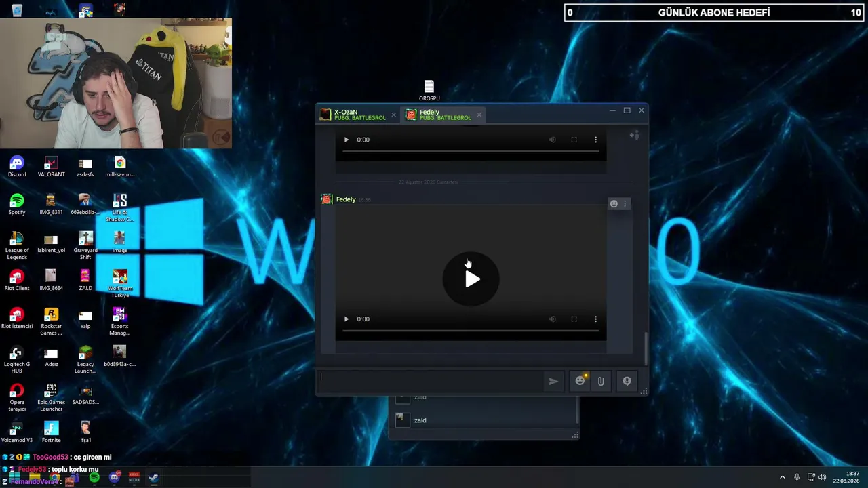Select the SADSADS desktop file
This screenshot has width=868, height=488.
click(x=85, y=394)
